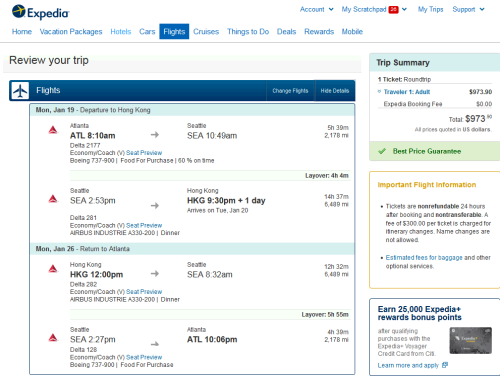
Task: Toggle the Hide Details button
Action: 335,91
